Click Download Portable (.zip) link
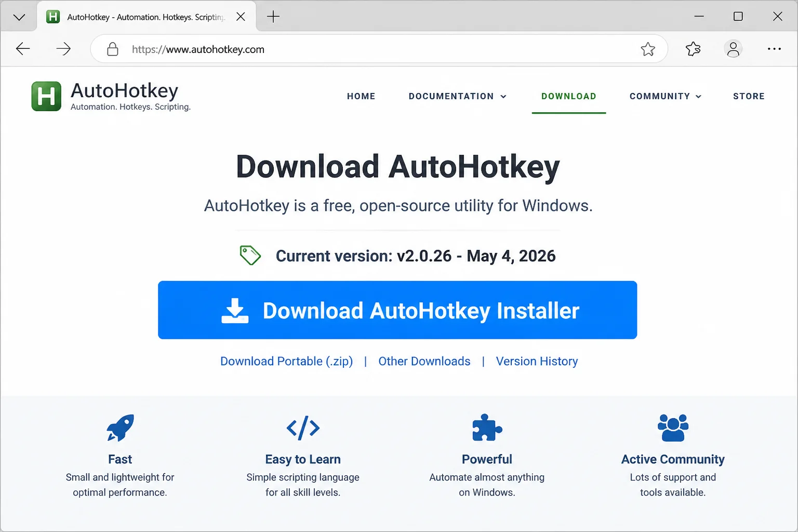Image resolution: width=798 pixels, height=532 pixels. tap(286, 361)
